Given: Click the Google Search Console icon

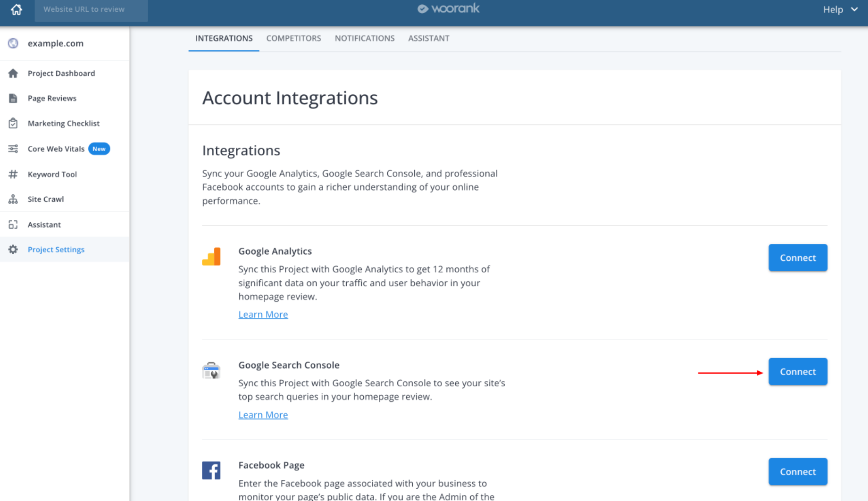Looking at the screenshot, I should tap(211, 371).
